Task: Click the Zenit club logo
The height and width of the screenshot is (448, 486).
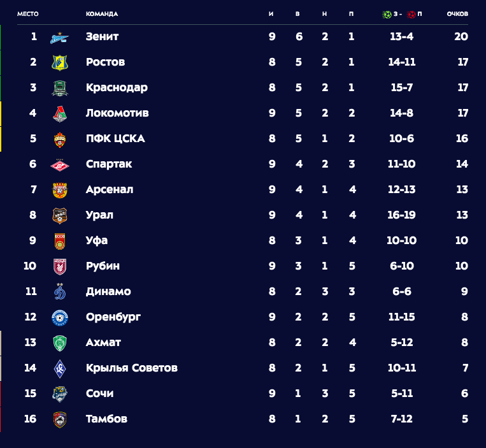Action: click(59, 38)
